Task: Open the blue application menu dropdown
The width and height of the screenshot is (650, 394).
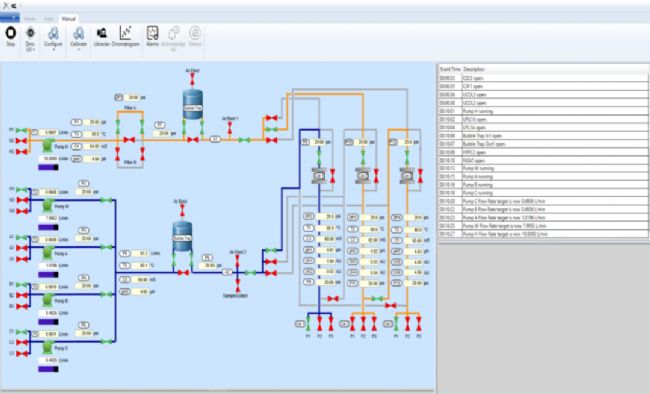Action: [x=10, y=18]
